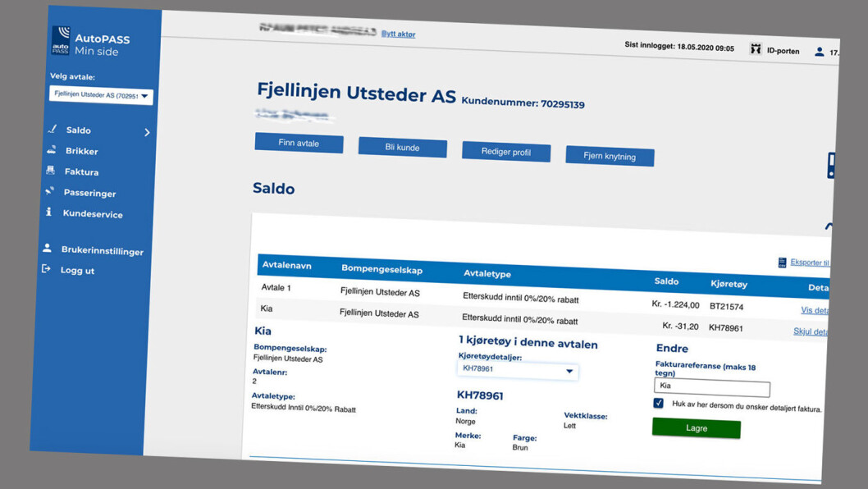The width and height of the screenshot is (868, 489).
Task: Click Sist innlogget timestamp text
Action: click(x=679, y=47)
